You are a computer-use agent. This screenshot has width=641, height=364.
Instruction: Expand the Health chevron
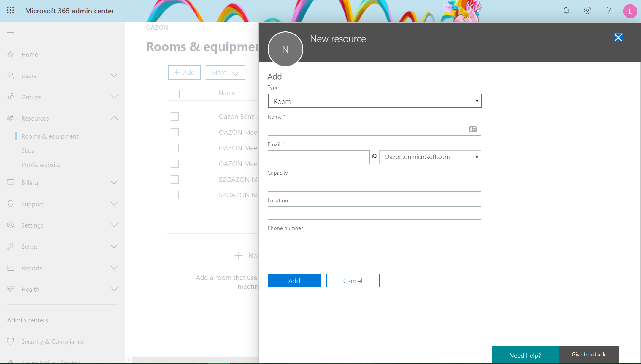point(114,289)
